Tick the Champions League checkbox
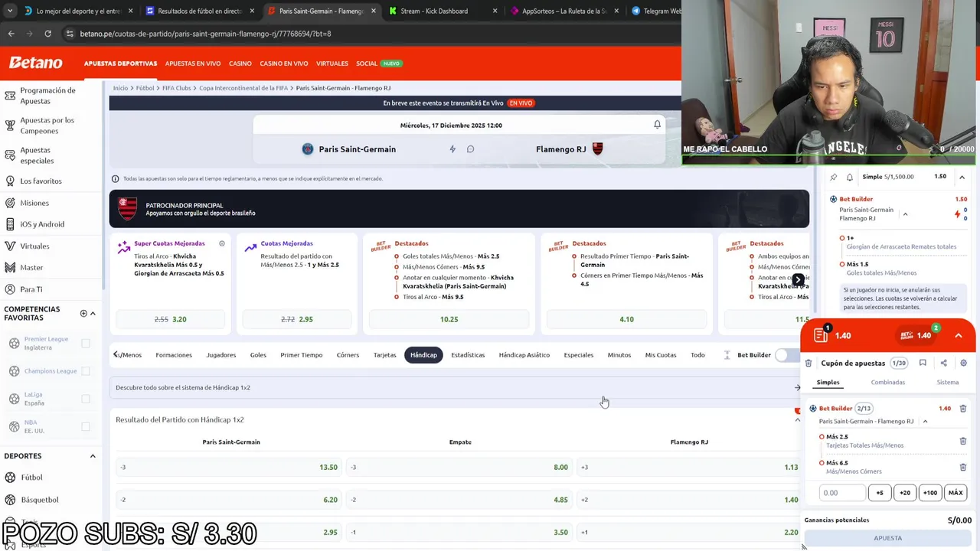The width and height of the screenshot is (980, 551). [x=86, y=371]
